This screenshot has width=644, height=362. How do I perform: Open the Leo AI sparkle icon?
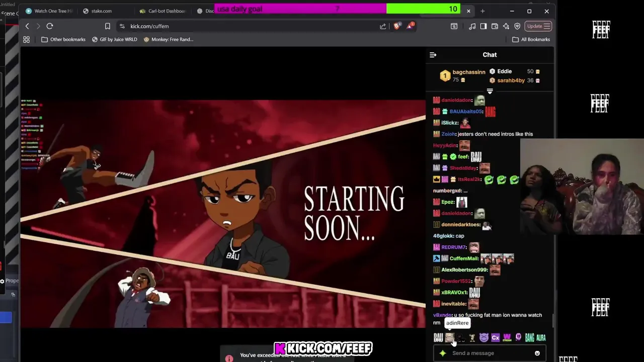pos(506,26)
